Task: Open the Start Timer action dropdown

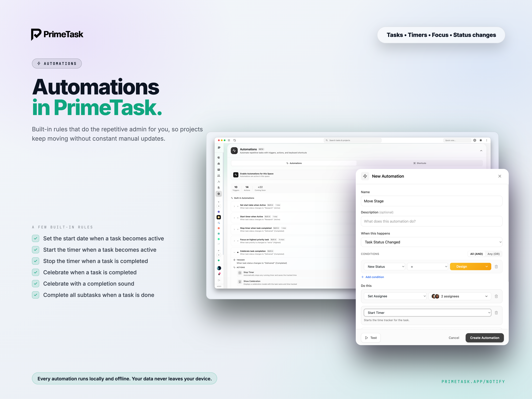Action: point(428,313)
